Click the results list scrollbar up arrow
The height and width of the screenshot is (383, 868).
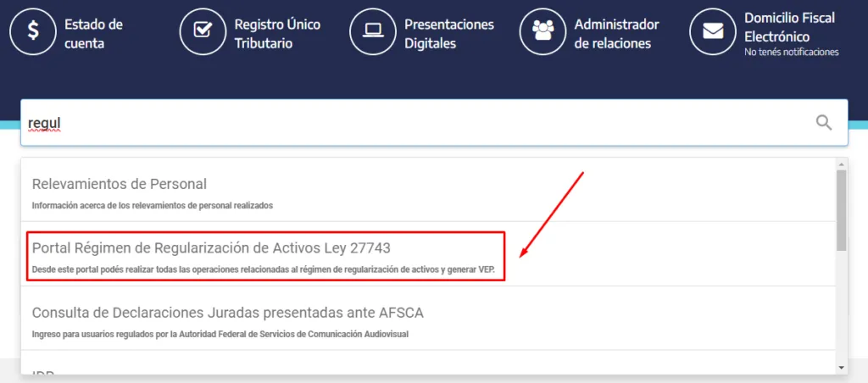(842, 164)
